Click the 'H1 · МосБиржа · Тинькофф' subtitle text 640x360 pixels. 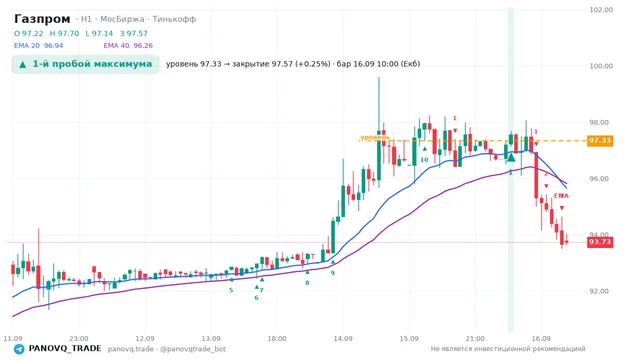pyautogui.click(x=138, y=19)
